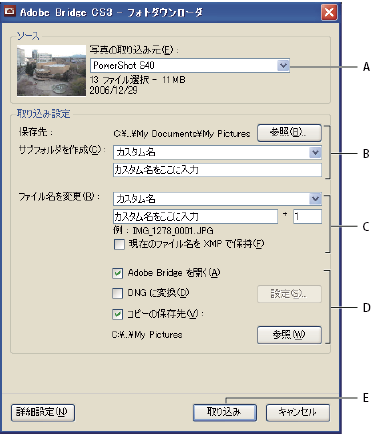The height and width of the screenshot is (434, 372).
Task: Enable the DNG に変換 checkbox
Action: (118, 293)
